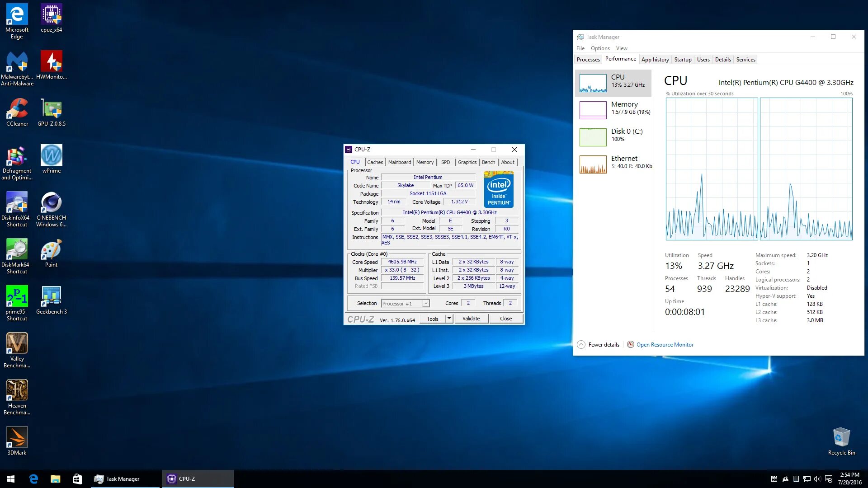Switch to the Mainboard tab in CPU-Z
Viewport: 868px width, 488px height.
(400, 162)
